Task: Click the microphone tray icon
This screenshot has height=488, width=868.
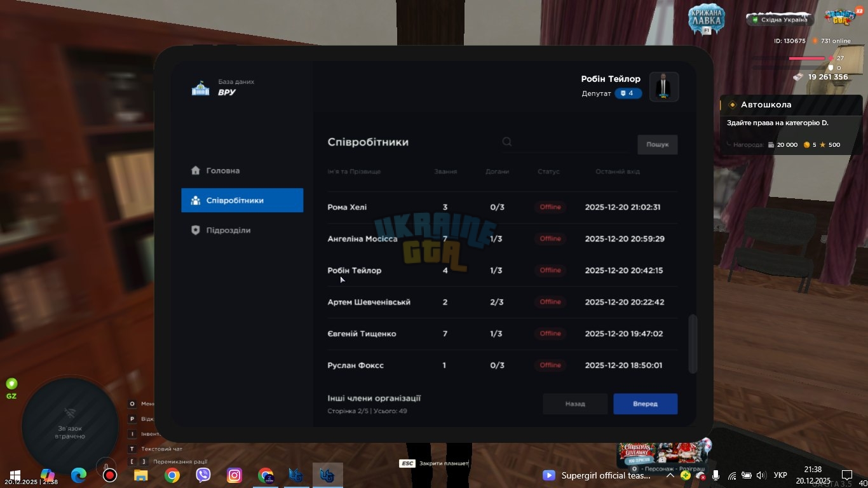Action: click(716, 475)
